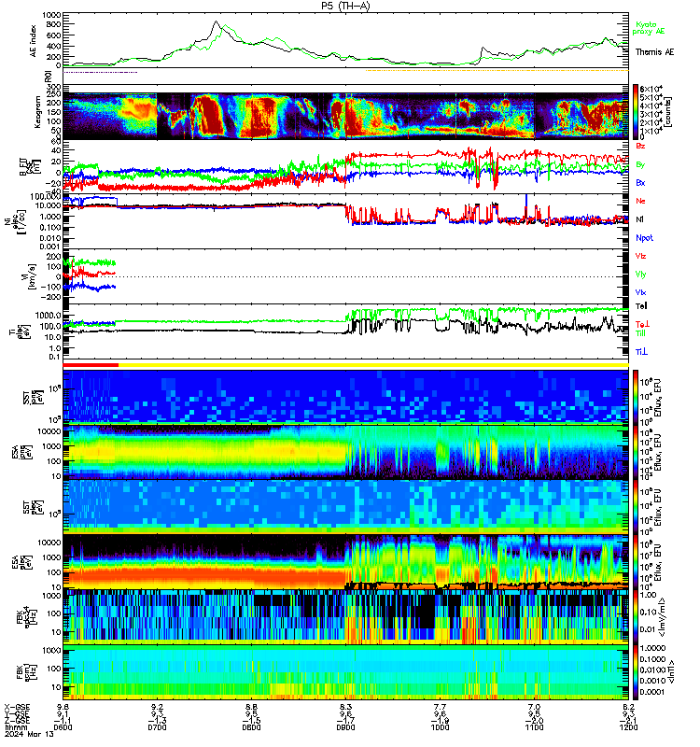Viewport: 700px width, 747px height.
Task: Click the FBK scm1 nT colorbar
Action: [x=636, y=672]
